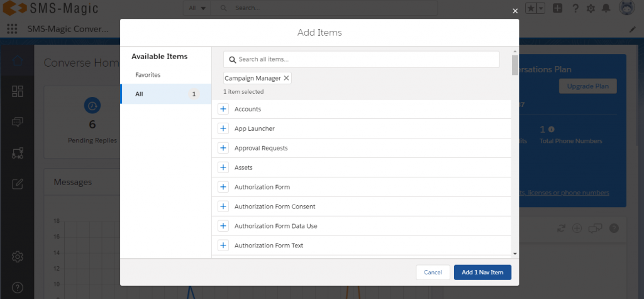Open the global actions plus icon

(x=557, y=8)
